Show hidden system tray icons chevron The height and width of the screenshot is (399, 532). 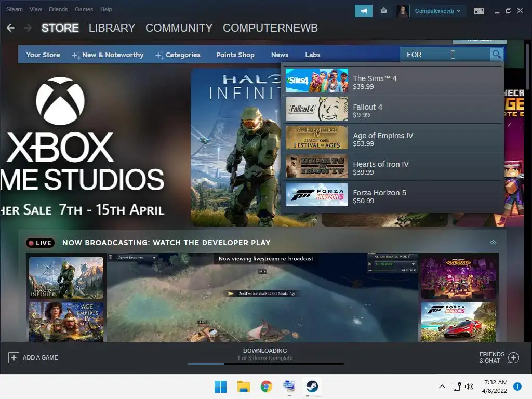pyautogui.click(x=442, y=387)
